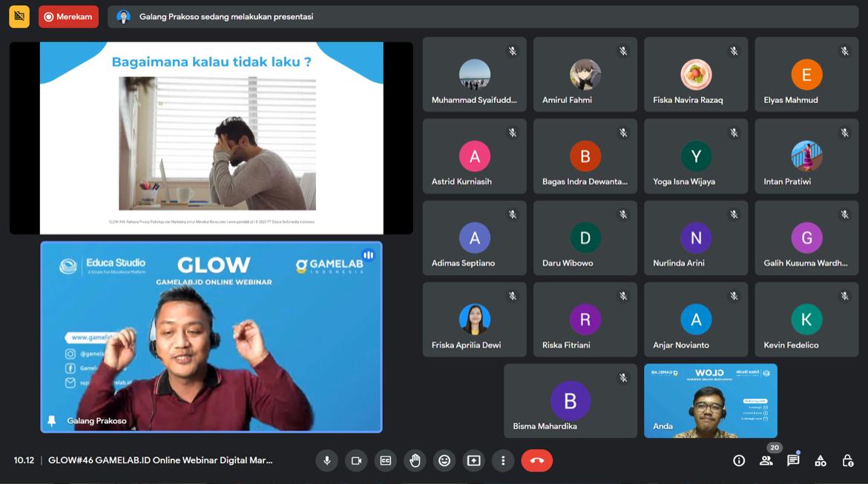Toggle the microphone button
Screen dimensions: 868x484
click(x=327, y=461)
